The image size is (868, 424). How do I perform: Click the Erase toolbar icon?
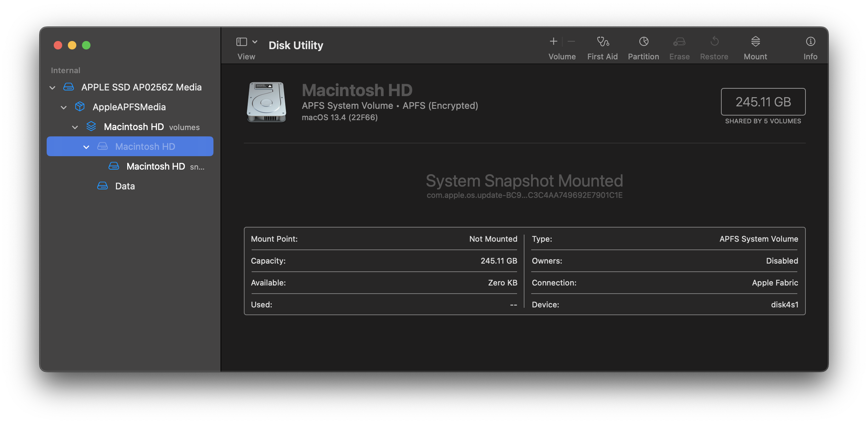click(679, 42)
